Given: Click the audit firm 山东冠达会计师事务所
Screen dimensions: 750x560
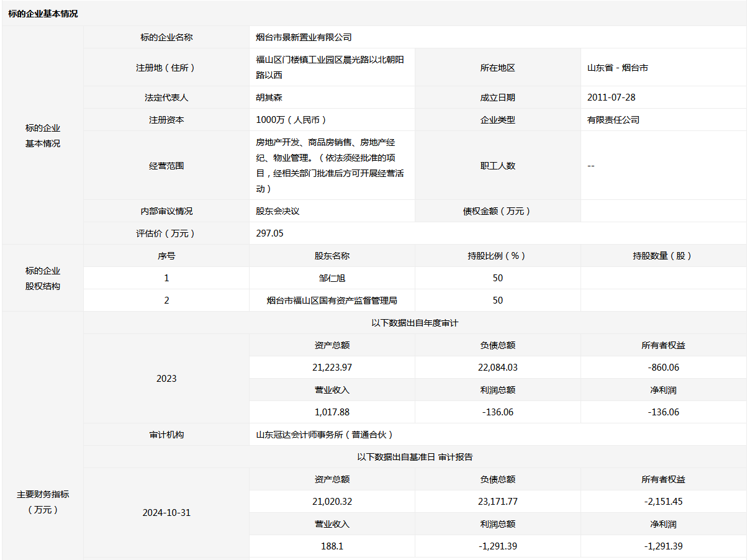Looking at the screenshot, I should [x=325, y=435].
